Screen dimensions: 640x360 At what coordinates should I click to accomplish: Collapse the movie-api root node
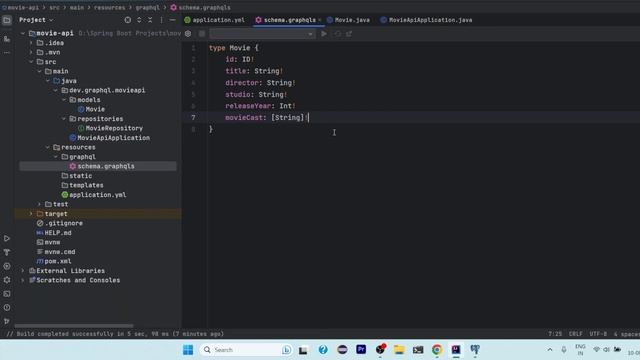[x=23, y=33]
